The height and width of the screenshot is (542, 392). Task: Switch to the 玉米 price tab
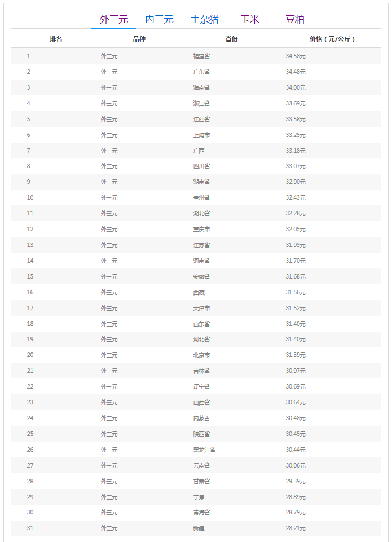249,19
